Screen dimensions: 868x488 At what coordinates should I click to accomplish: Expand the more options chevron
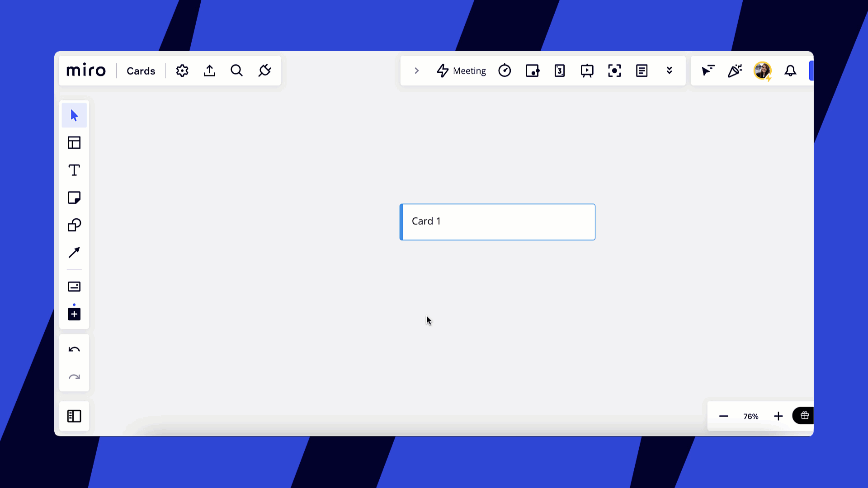[x=669, y=70]
